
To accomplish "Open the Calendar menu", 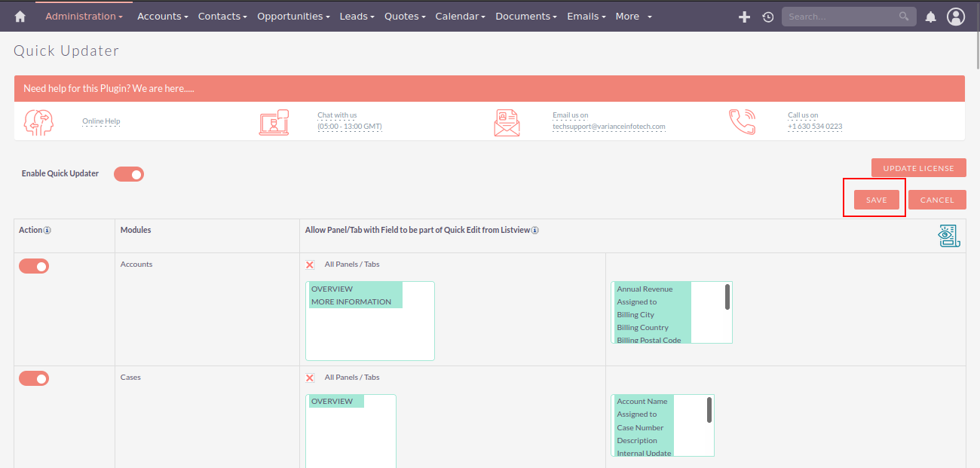I will (460, 16).
